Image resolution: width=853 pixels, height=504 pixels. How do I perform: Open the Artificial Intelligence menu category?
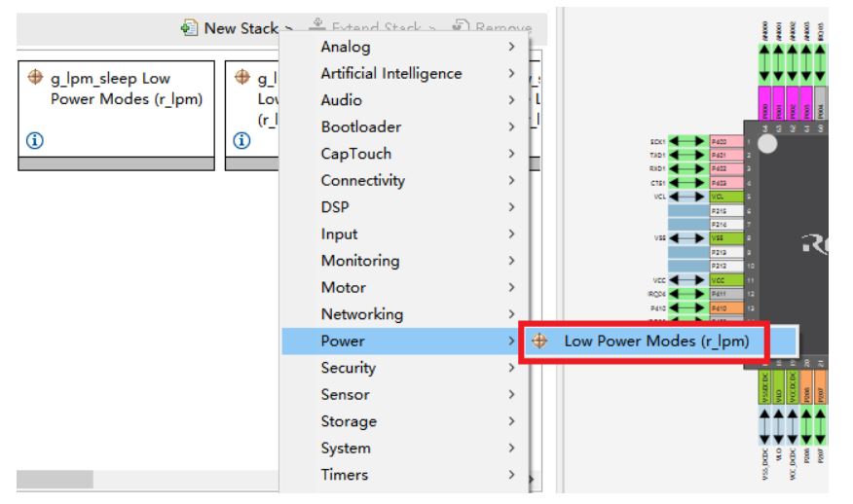[x=405, y=73]
